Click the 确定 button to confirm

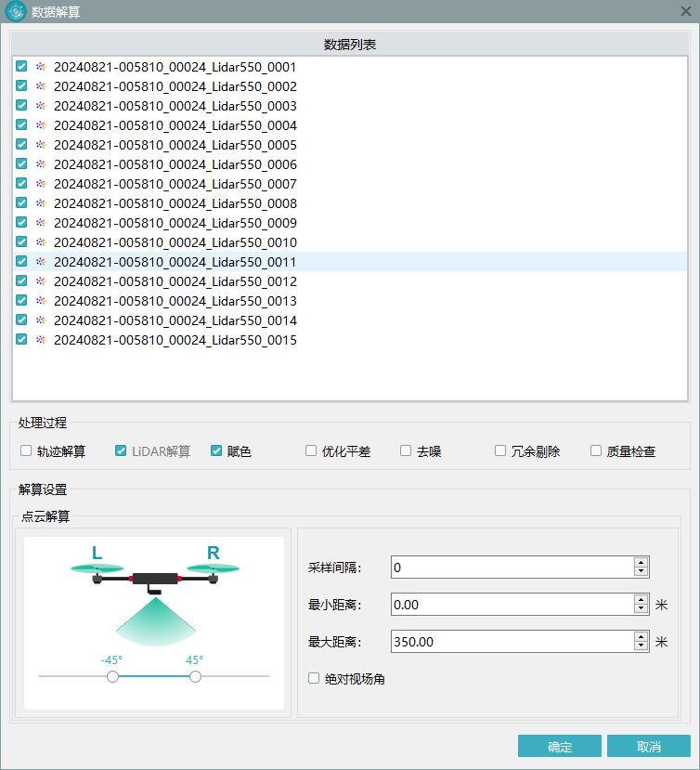[560, 747]
